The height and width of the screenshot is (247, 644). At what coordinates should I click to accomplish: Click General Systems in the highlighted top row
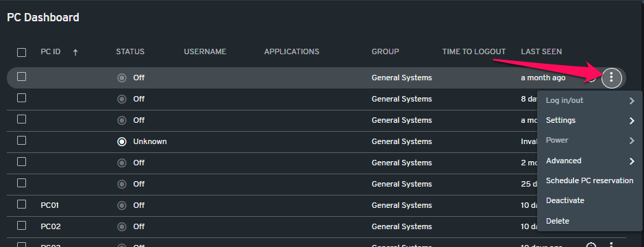click(x=401, y=78)
